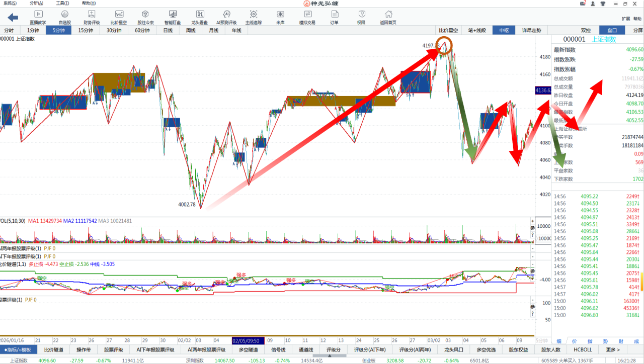Toggle the 笔+线段 chart overlay
644x364 pixels.
coord(476,30)
